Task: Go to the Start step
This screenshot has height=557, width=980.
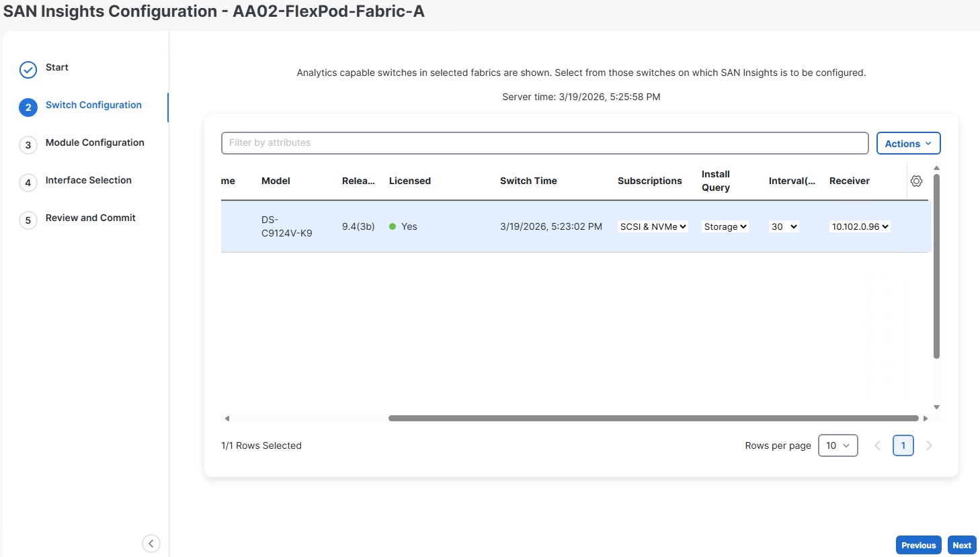Action: click(57, 67)
